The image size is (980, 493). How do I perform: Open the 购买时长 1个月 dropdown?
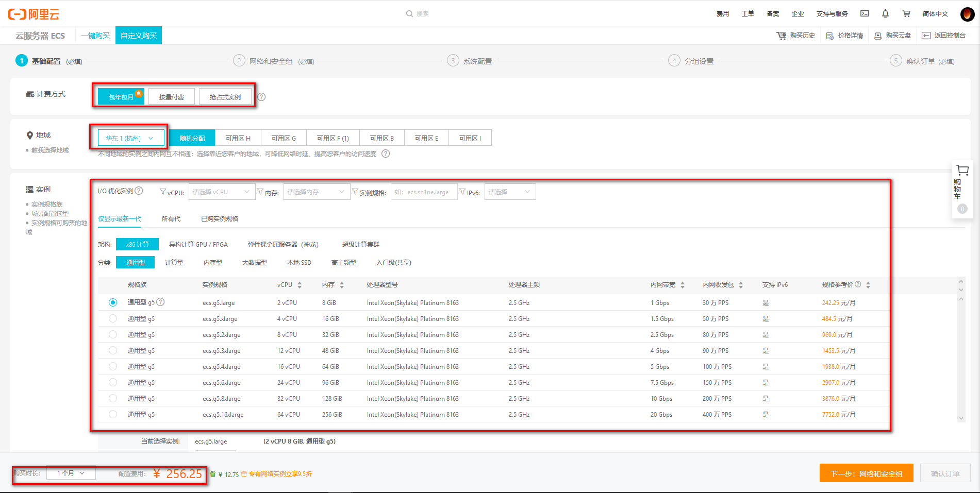[71, 473]
